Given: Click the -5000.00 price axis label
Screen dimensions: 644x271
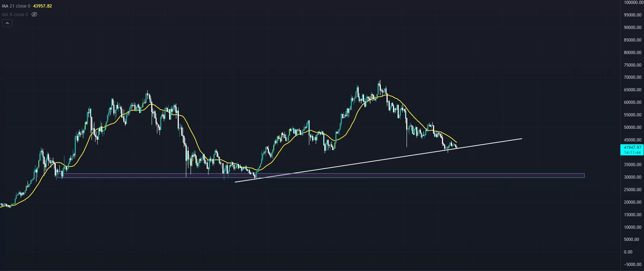Looking at the screenshot, I should coord(633,265).
